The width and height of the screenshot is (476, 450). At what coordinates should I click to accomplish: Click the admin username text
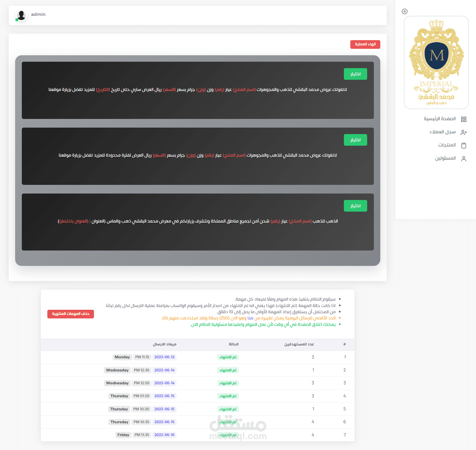tap(38, 14)
